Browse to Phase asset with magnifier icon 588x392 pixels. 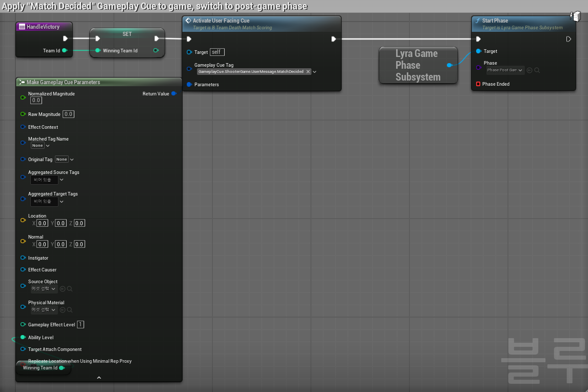[x=537, y=70]
